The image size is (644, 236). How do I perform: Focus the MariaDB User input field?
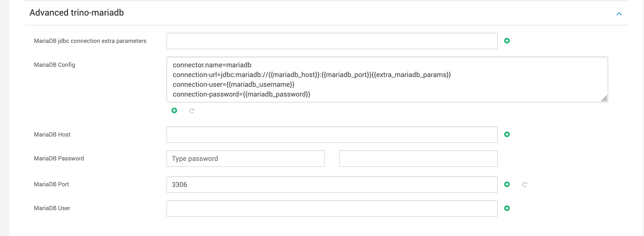[x=332, y=208]
